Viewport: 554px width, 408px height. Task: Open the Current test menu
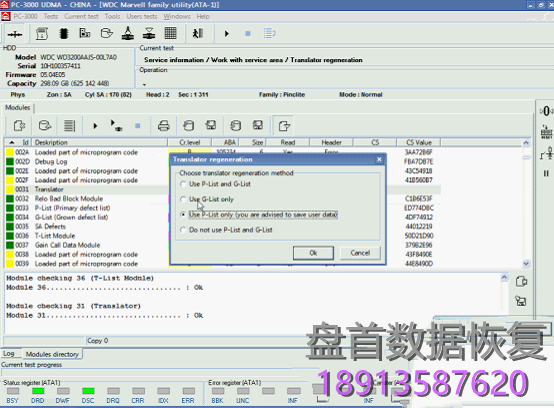pyautogui.click(x=81, y=16)
